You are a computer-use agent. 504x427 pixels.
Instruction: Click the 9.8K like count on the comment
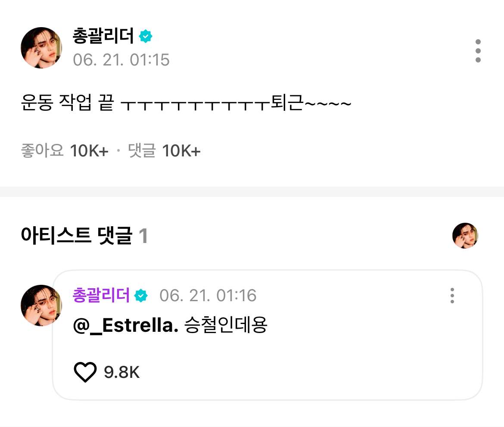coord(122,372)
